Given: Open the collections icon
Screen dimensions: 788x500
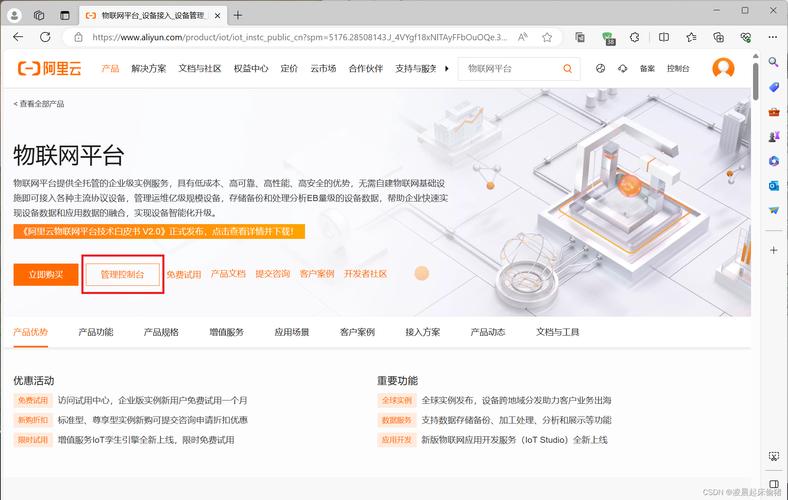Looking at the screenshot, I should (x=719, y=37).
